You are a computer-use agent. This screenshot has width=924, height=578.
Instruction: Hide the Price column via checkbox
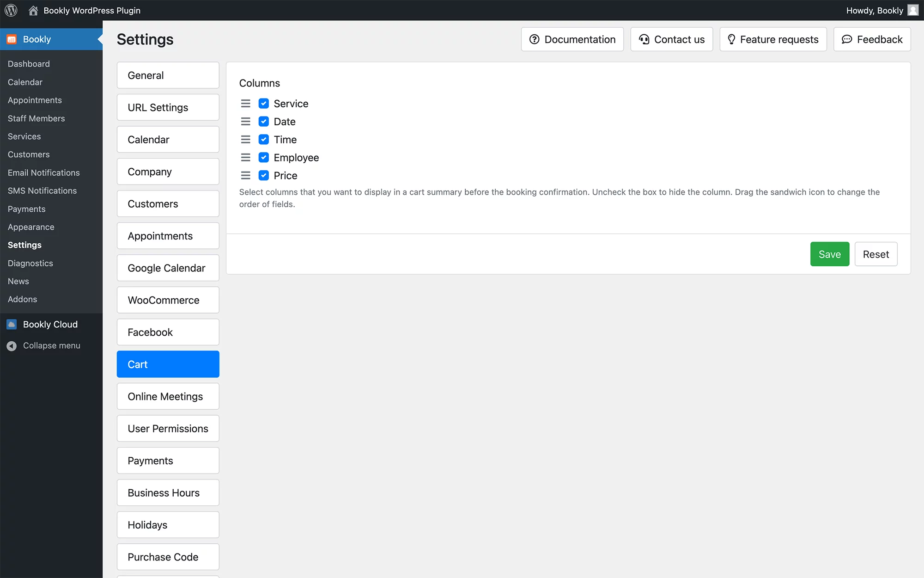pos(264,176)
